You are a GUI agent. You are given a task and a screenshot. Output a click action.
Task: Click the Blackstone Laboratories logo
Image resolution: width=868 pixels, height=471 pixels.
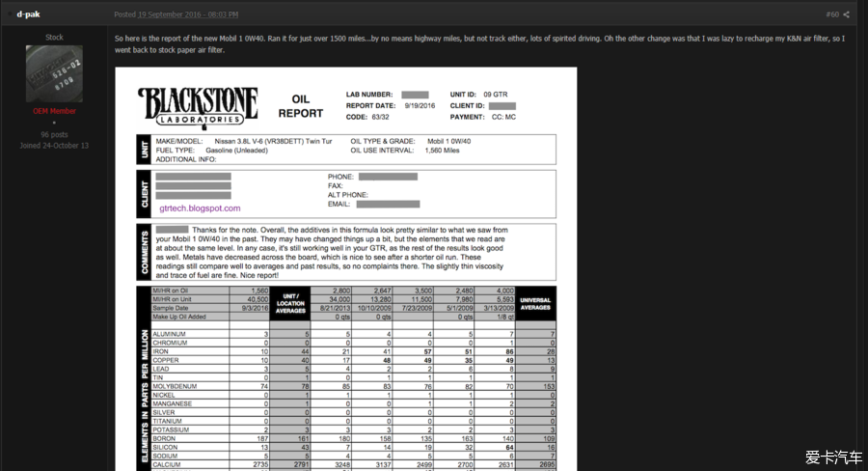coord(198,107)
